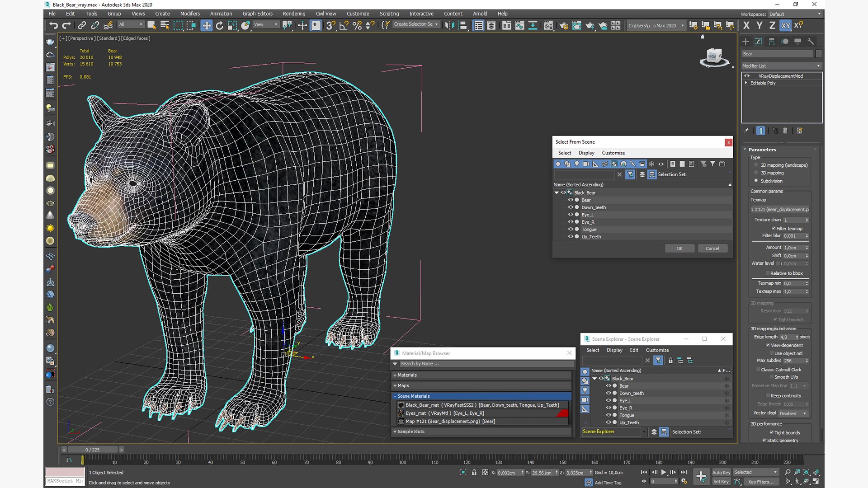Activate the Select and Rotate tool
The height and width of the screenshot is (488, 868).
(219, 25)
